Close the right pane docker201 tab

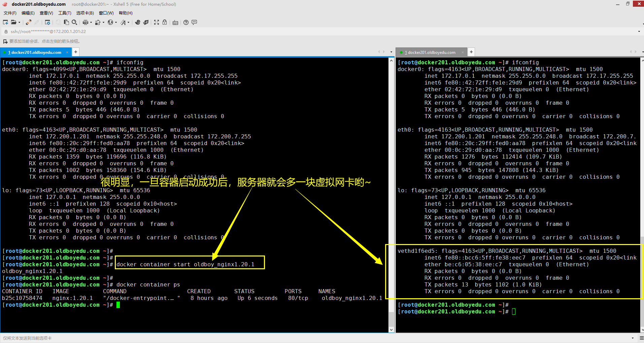[x=463, y=52]
